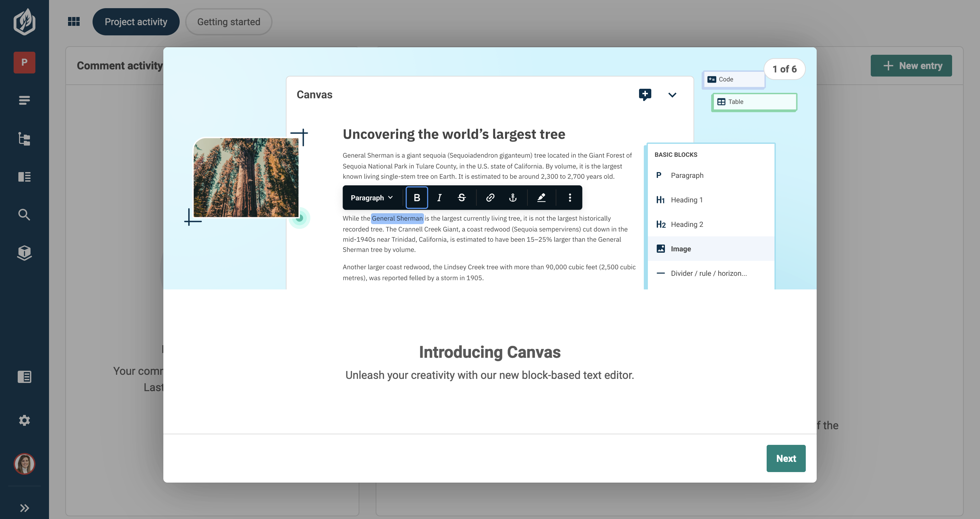The width and height of the screenshot is (980, 519).
Task: Toggle bold formatting in the toolbar
Action: tap(416, 198)
